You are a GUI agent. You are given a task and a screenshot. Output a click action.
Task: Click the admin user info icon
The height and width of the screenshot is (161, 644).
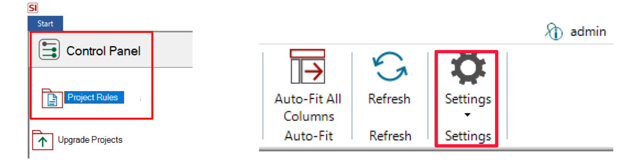tap(554, 31)
